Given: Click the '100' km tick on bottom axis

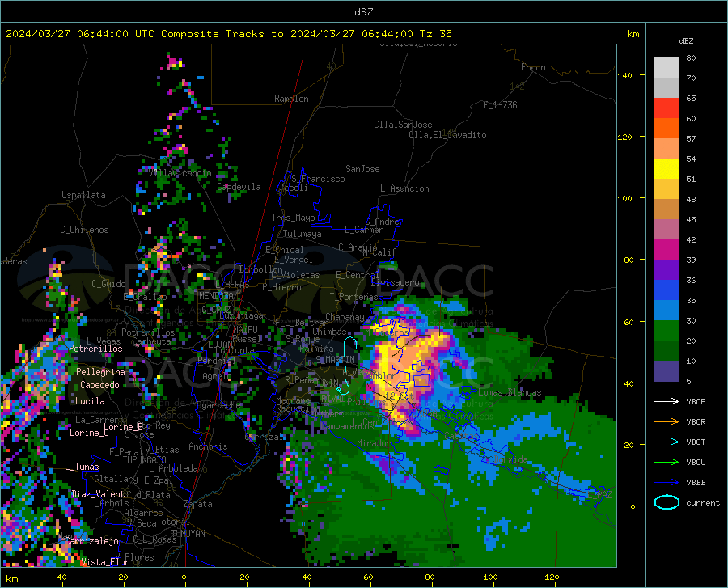Looking at the screenshot, I should (x=490, y=577).
